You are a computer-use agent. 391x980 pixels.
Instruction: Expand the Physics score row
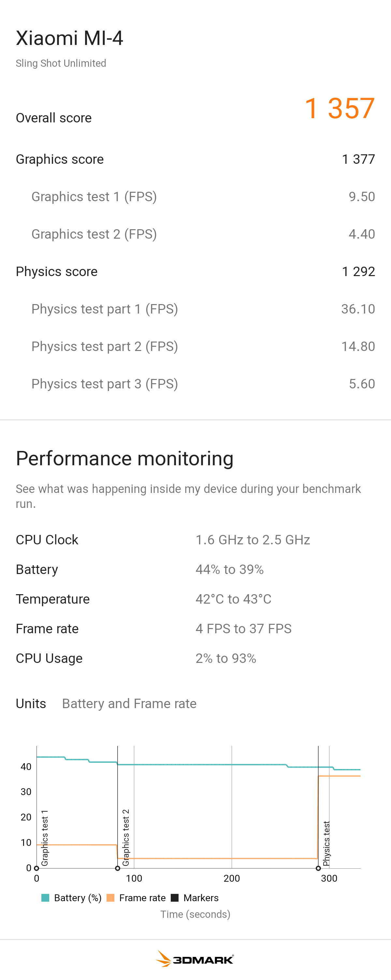195,271
